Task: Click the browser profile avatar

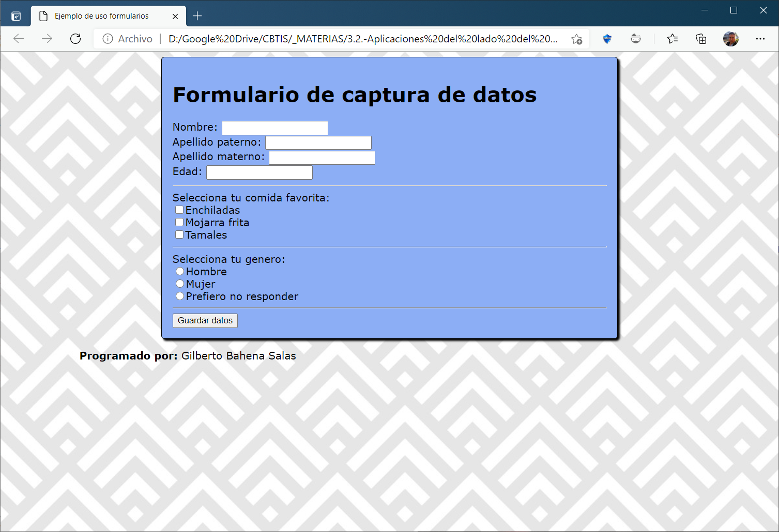Action: (x=731, y=39)
